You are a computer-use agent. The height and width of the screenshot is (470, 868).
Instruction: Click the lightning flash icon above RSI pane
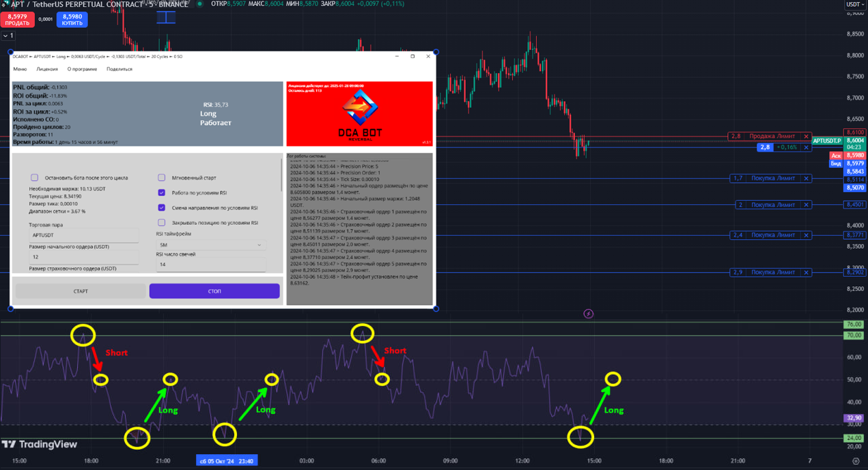coord(589,314)
